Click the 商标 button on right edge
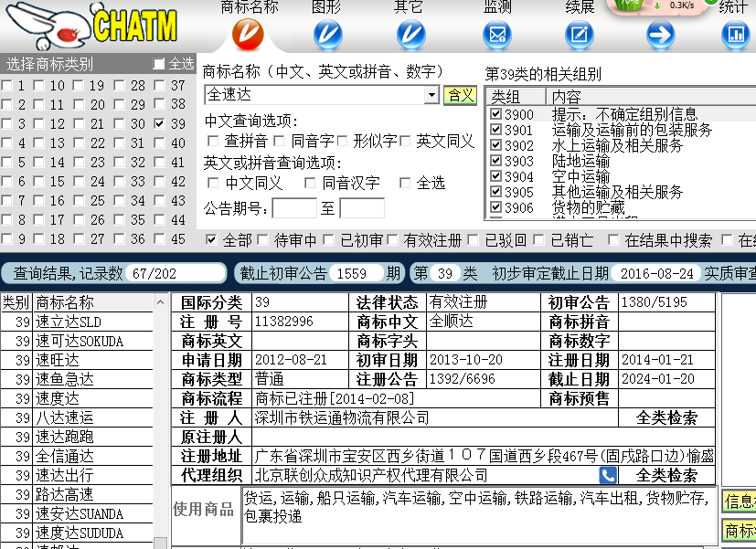This screenshot has width=756, height=549. [x=740, y=530]
